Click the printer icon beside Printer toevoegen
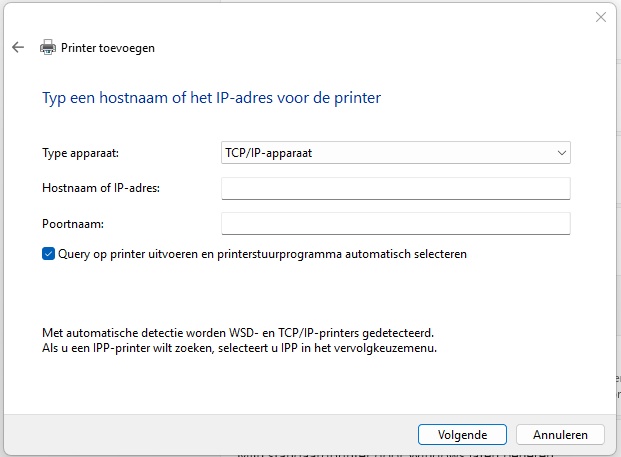 [48, 47]
